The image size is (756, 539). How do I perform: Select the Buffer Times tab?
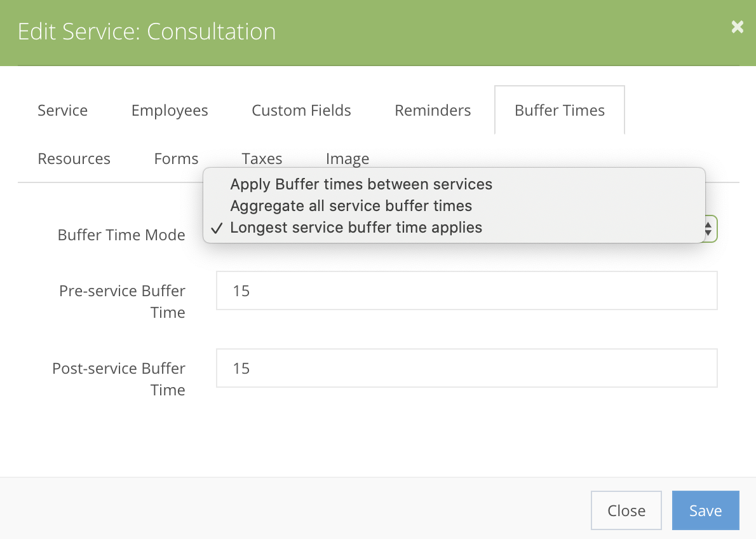pos(559,110)
